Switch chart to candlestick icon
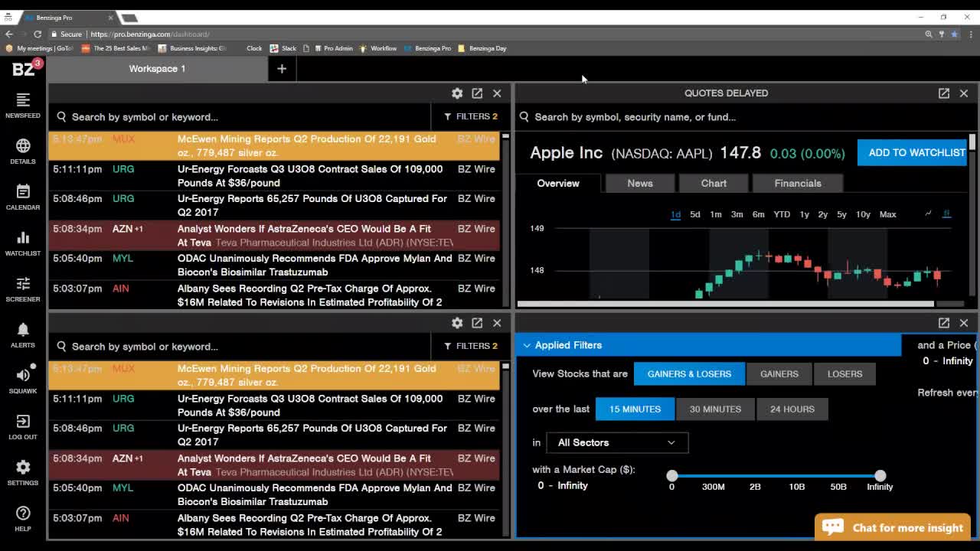Screen dimensions: 980x551 [946, 214]
